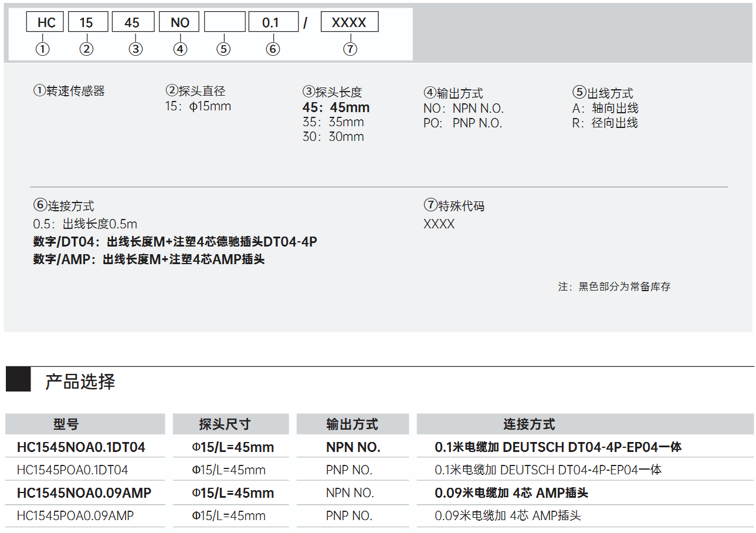Select the HC code box
756x533 pixels.
click(x=45, y=22)
